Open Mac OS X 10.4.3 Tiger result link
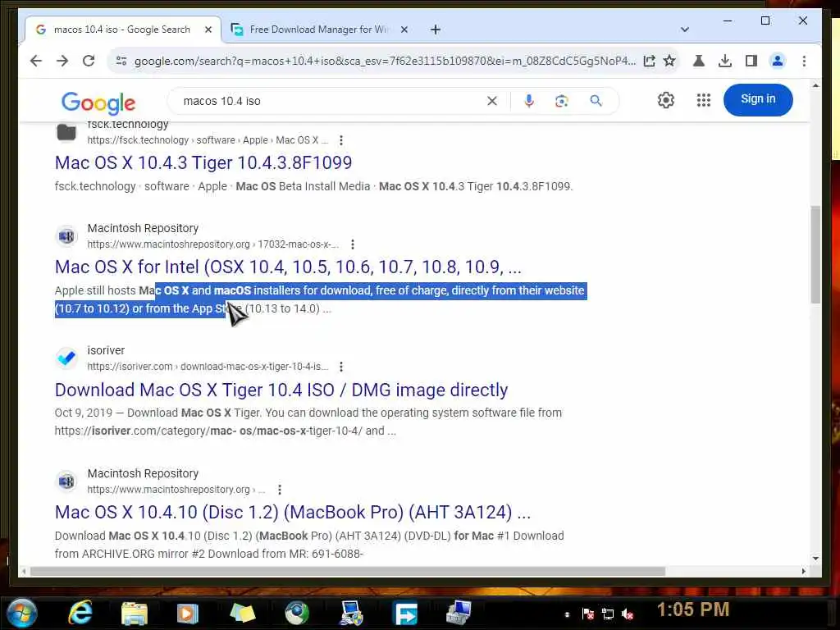The width and height of the screenshot is (840, 630). tap(203, 162)
